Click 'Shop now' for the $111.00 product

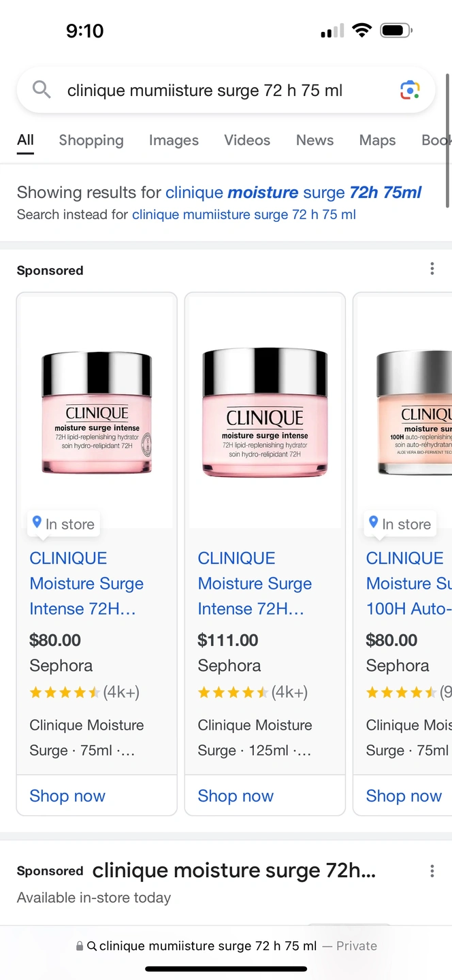236,796
